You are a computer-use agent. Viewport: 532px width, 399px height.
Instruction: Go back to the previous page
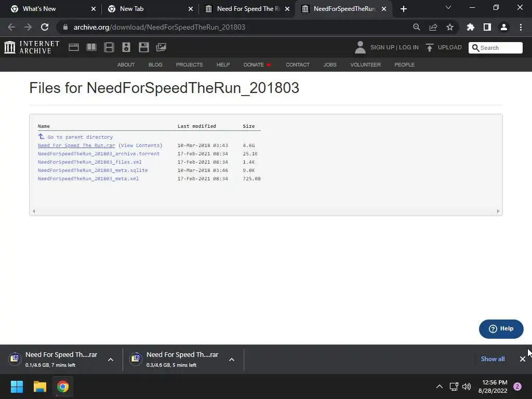click(x=11, y=27)
